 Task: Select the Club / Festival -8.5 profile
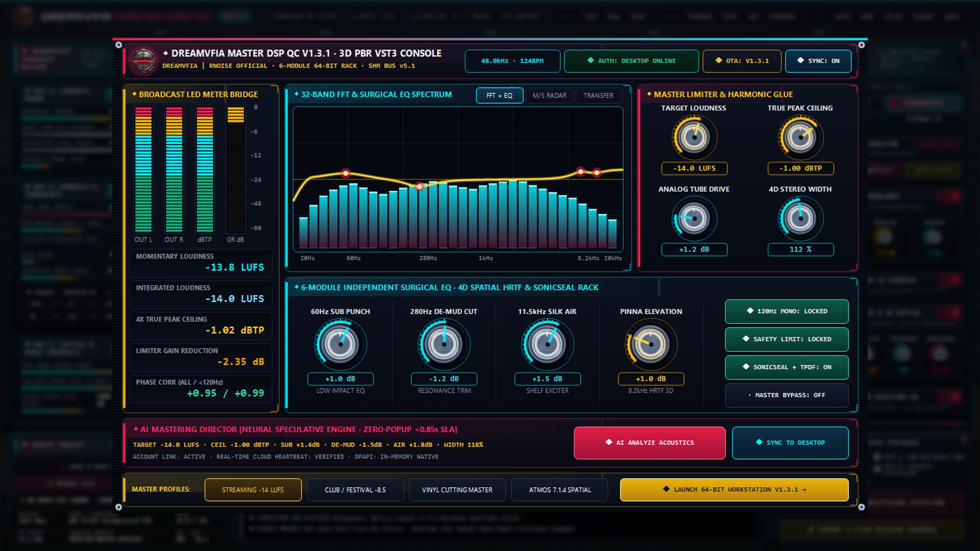click(x=355, y=490)
